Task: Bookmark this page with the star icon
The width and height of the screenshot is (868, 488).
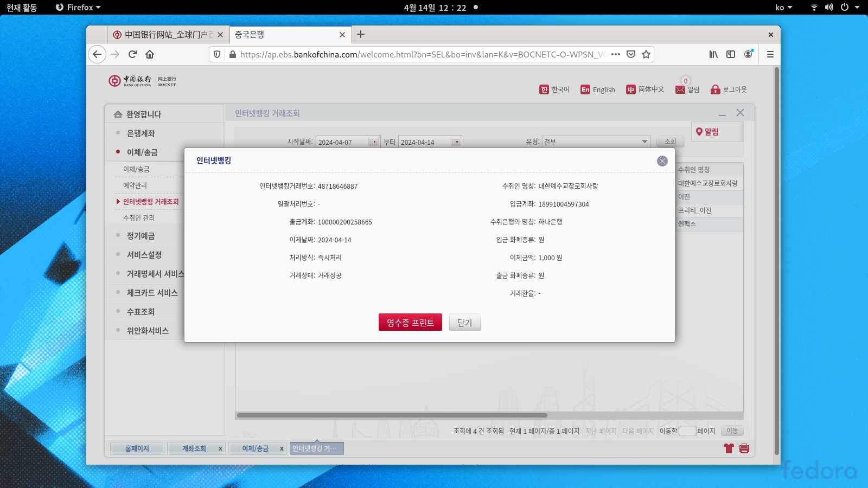Action: coord(646,54)
